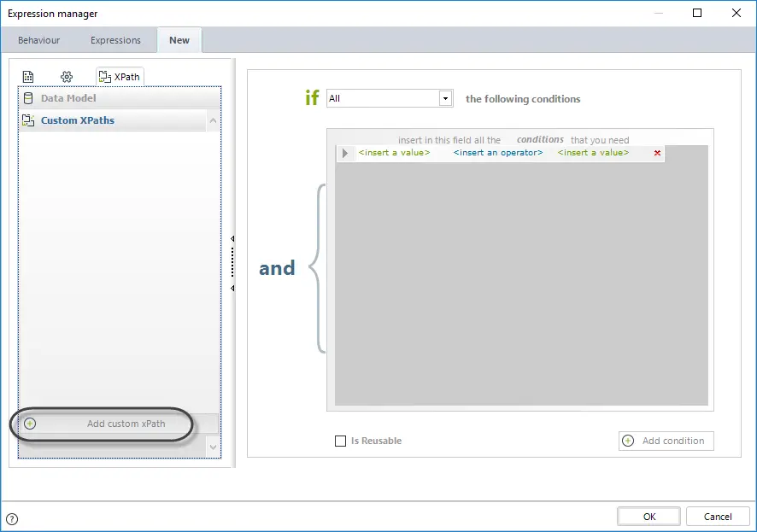This screenshot has width=757, height=532.
Task: Select the Data Model section header
Action: 120,98
